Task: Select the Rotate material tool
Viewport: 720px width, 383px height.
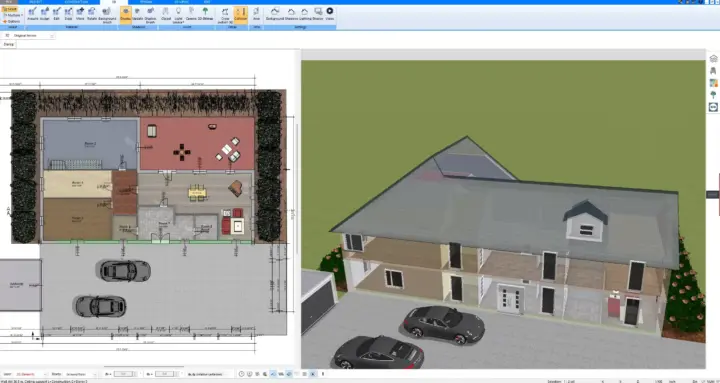Action: (92, 14)
